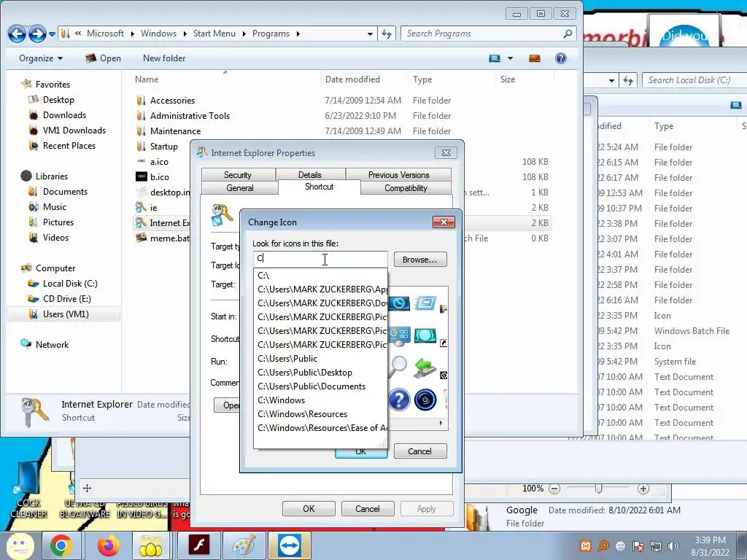Open the Documents library
Viewport: 747px width, 560px height.
65,192
